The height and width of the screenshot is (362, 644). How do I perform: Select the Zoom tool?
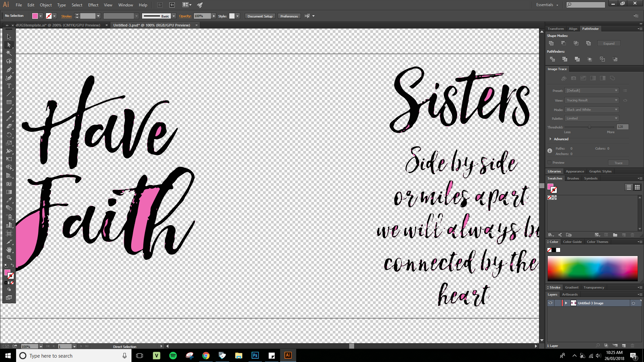tap(9, 258)
